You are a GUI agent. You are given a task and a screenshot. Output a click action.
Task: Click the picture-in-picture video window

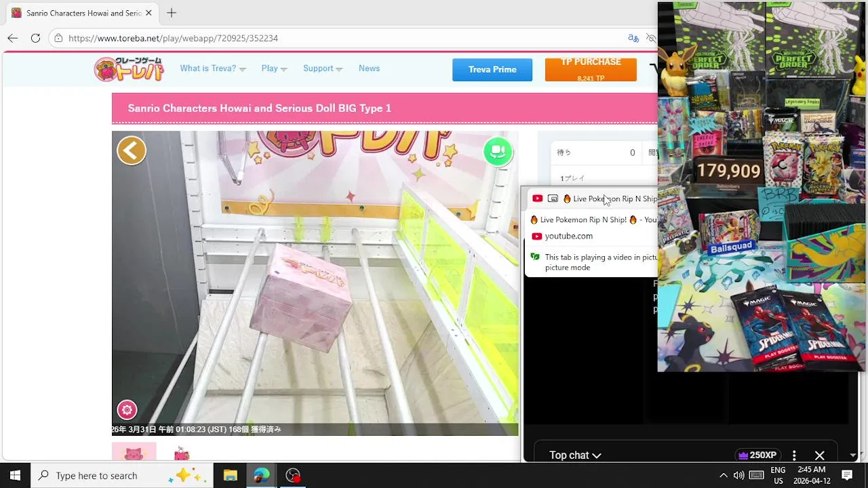[x=761, y=186]
